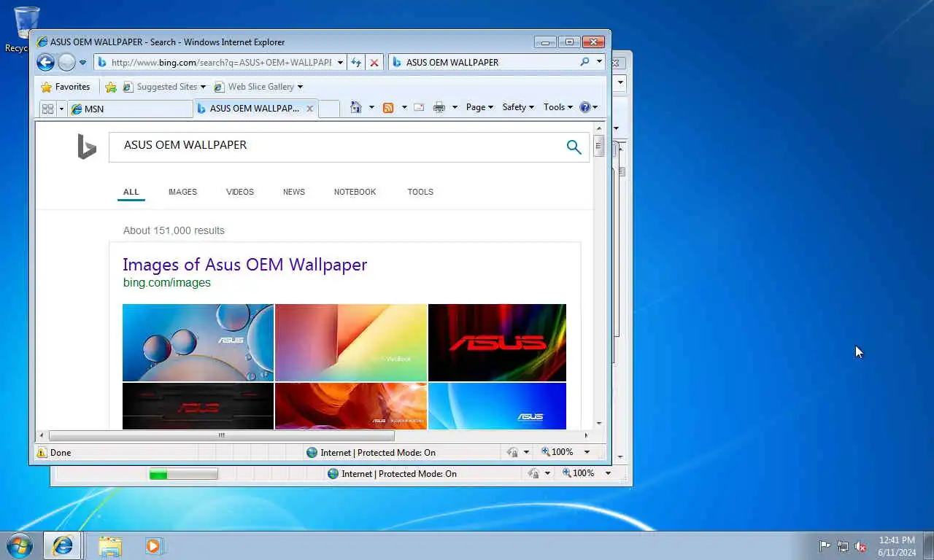Open the bright blue ASUS wallpaper thumbnail
The width and height of the screenshot is (934, 560).
(497, 406)
